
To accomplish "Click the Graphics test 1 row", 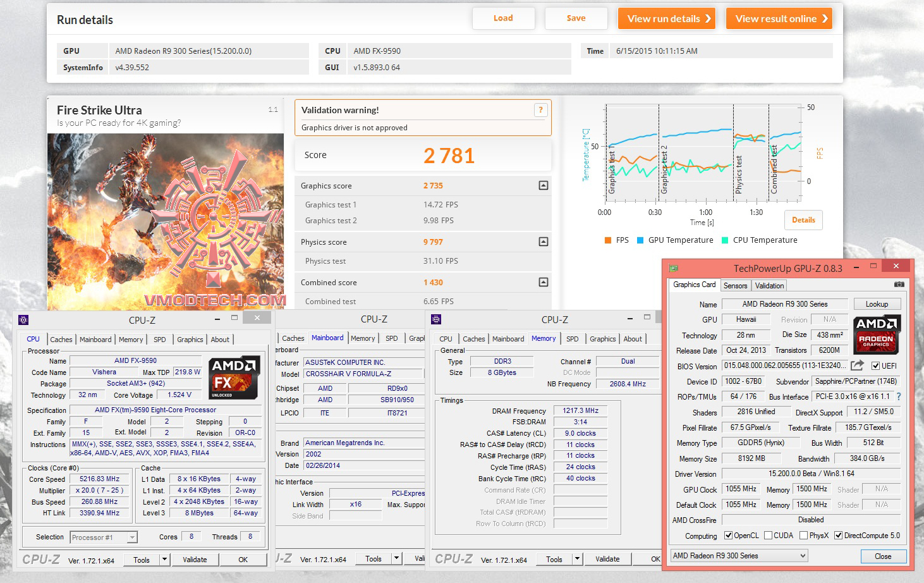I will pos(423,205).
